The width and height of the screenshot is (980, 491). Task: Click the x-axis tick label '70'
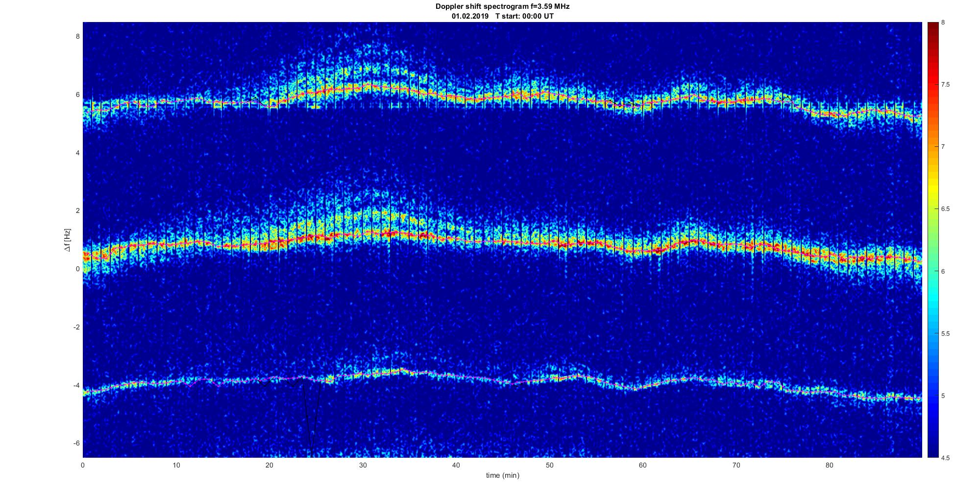coord(736,465)
